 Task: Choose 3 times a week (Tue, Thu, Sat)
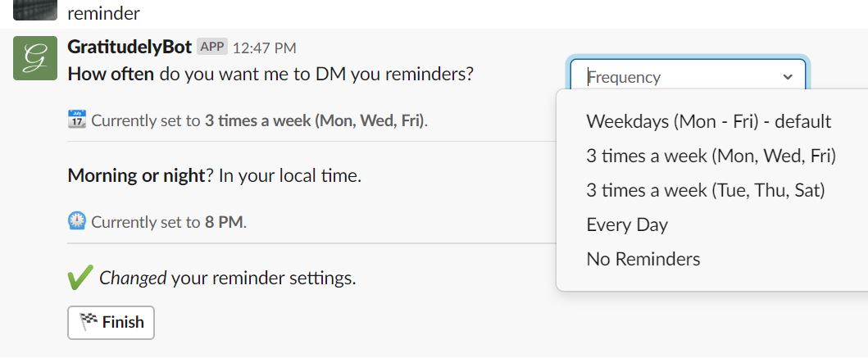pos(706,190)
